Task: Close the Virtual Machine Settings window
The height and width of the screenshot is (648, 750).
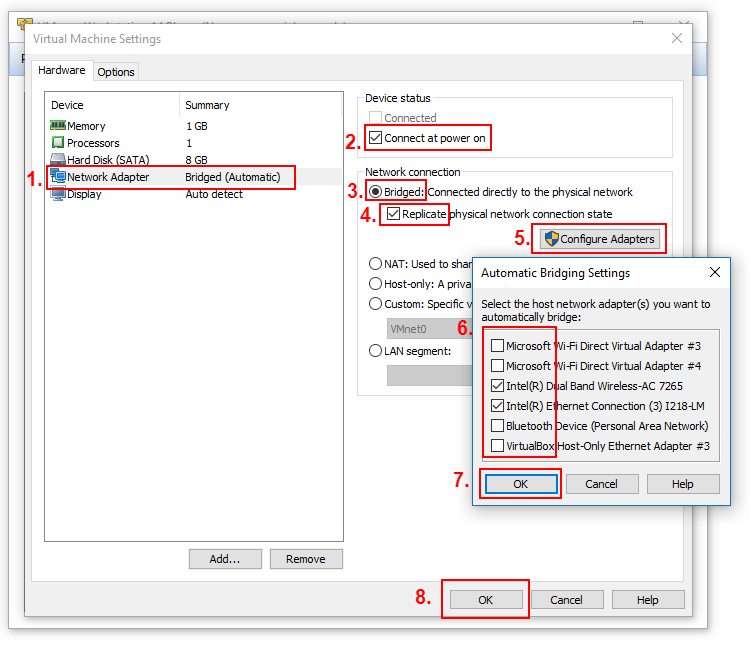Action: (677, 38)
